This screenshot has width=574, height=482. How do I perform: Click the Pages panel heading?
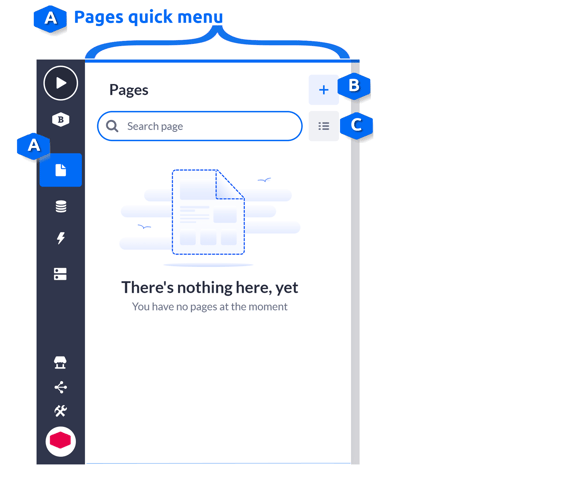pyautogui.click(x=129, y=90)
